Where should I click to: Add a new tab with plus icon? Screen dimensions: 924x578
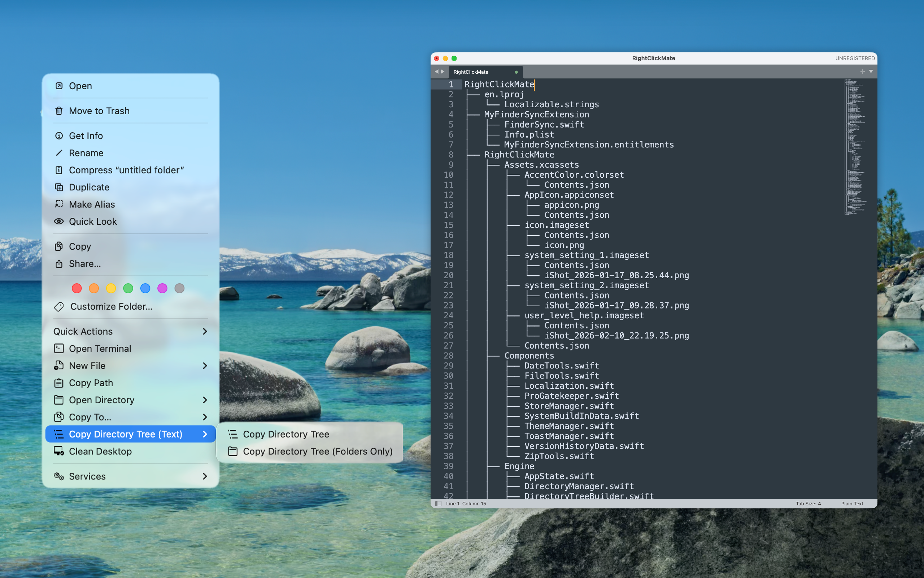863,72
